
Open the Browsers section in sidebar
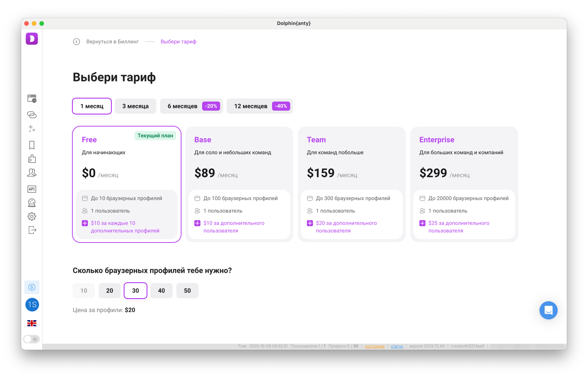(32, 99)
